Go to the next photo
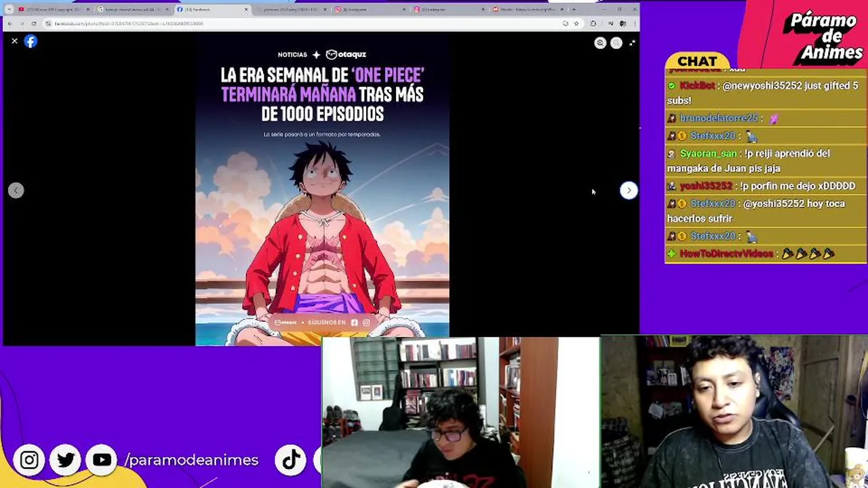This screenshot has width=868, height=488. [x=629, y=190]
